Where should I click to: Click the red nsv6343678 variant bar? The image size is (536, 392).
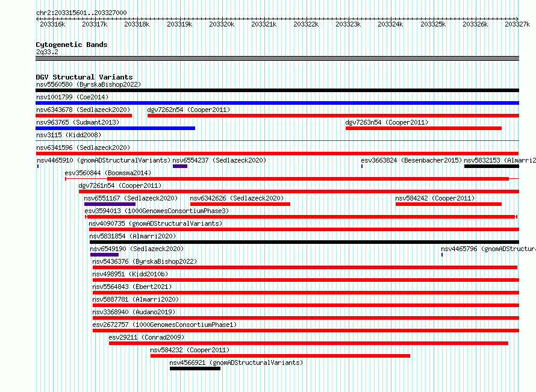(84, 116)
